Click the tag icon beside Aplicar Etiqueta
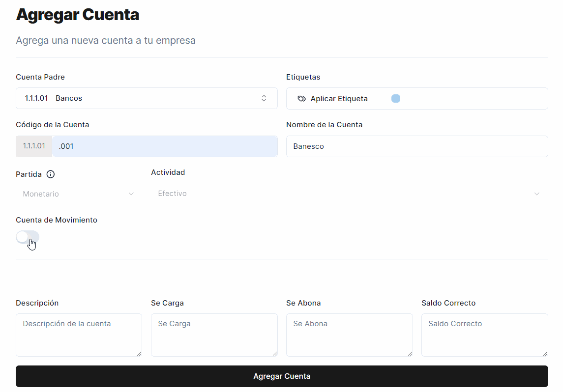The image size is (563, 392). pyautogui.click(x=302, y=99)
